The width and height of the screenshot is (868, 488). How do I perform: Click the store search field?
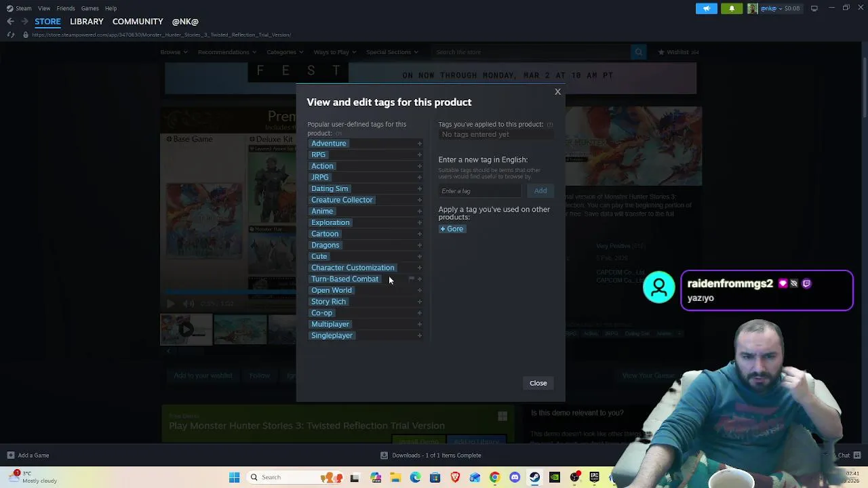coord(531,52)
